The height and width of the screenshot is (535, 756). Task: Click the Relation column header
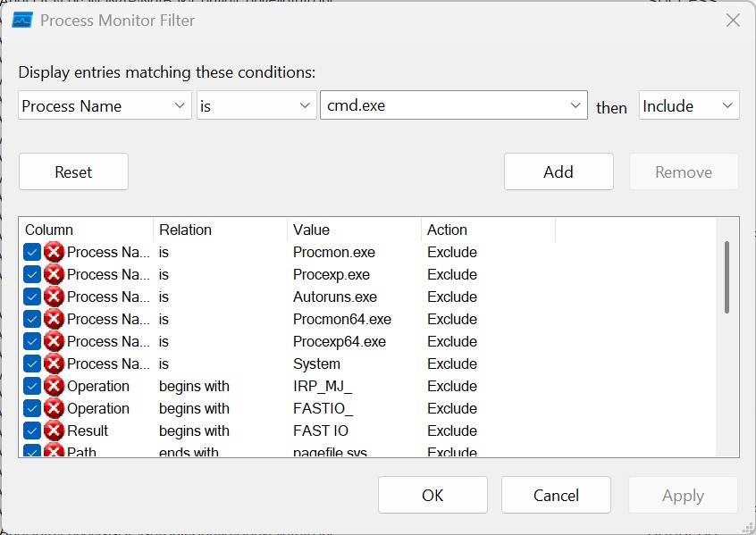[221, 230]
